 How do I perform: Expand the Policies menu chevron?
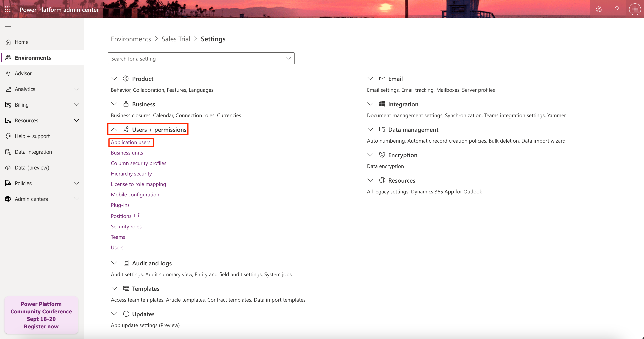coord(77,183)
